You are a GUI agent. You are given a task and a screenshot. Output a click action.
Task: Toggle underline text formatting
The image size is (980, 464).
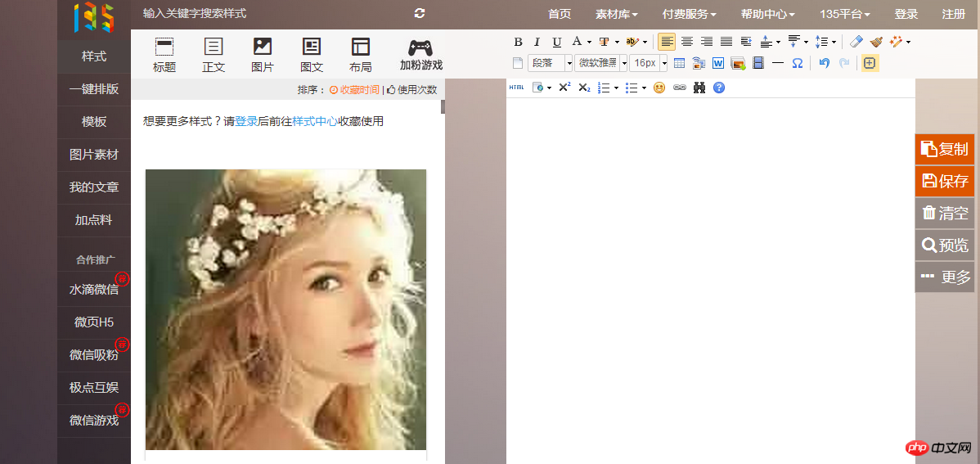click(x=556, y=42)
